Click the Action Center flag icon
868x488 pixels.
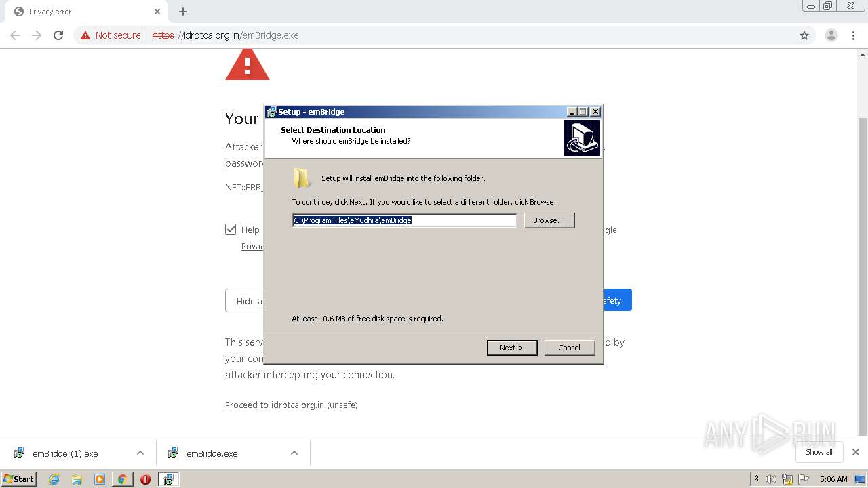coord(804,479)
